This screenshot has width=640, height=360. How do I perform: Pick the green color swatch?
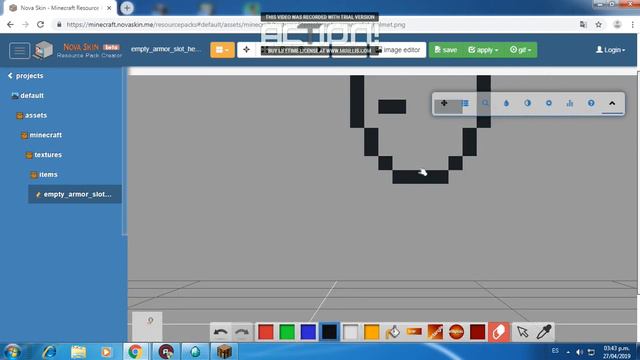point(287,332)
